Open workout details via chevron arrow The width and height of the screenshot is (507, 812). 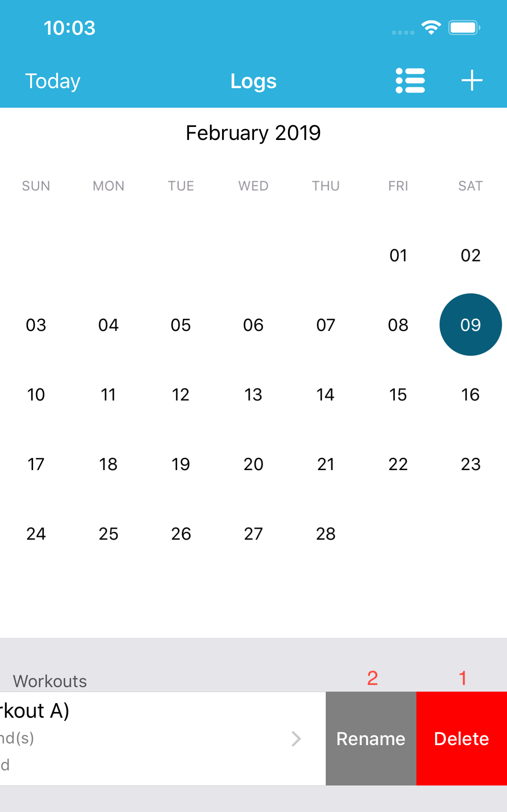[x=296, y=739]
